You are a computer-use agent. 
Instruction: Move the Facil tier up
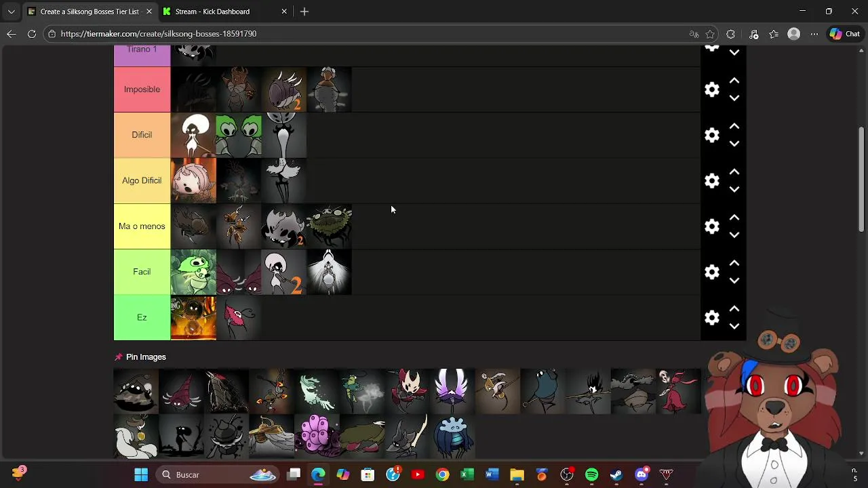[x=734, y=263]
